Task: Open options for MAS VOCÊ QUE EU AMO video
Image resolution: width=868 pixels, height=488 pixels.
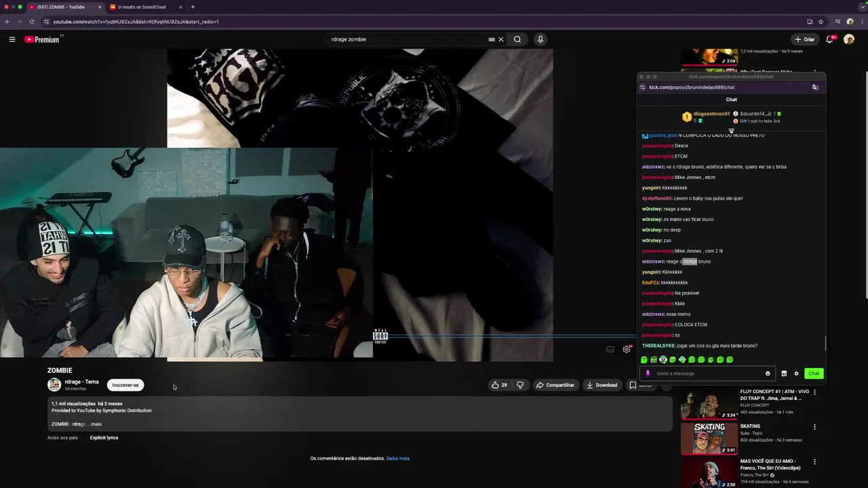Action: [x=814, y=462]
